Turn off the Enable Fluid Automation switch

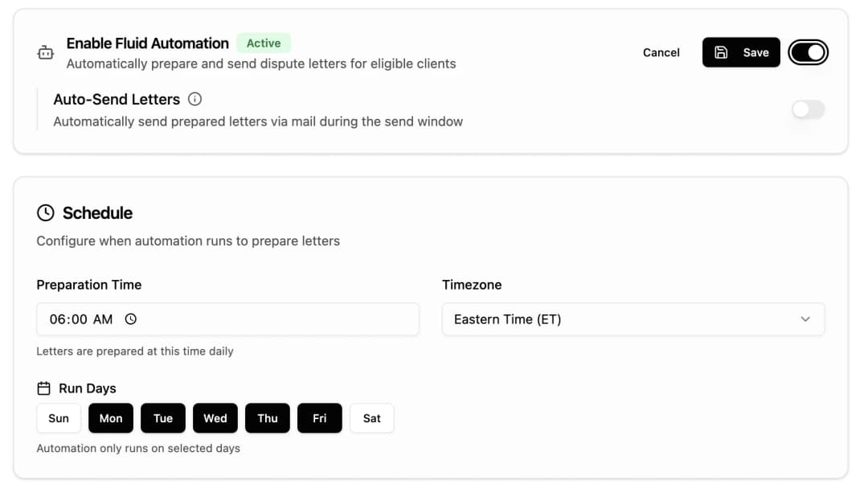pos(808,52)
